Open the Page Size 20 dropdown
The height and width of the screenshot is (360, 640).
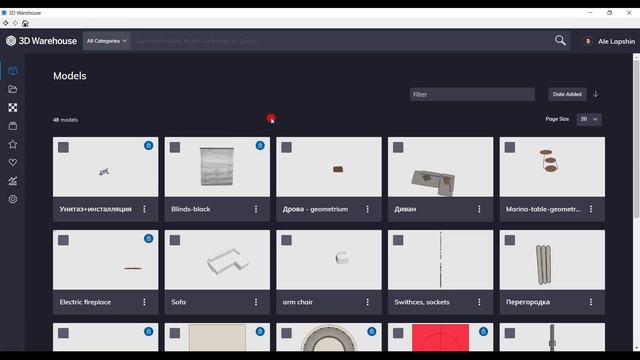click(589, 119)
